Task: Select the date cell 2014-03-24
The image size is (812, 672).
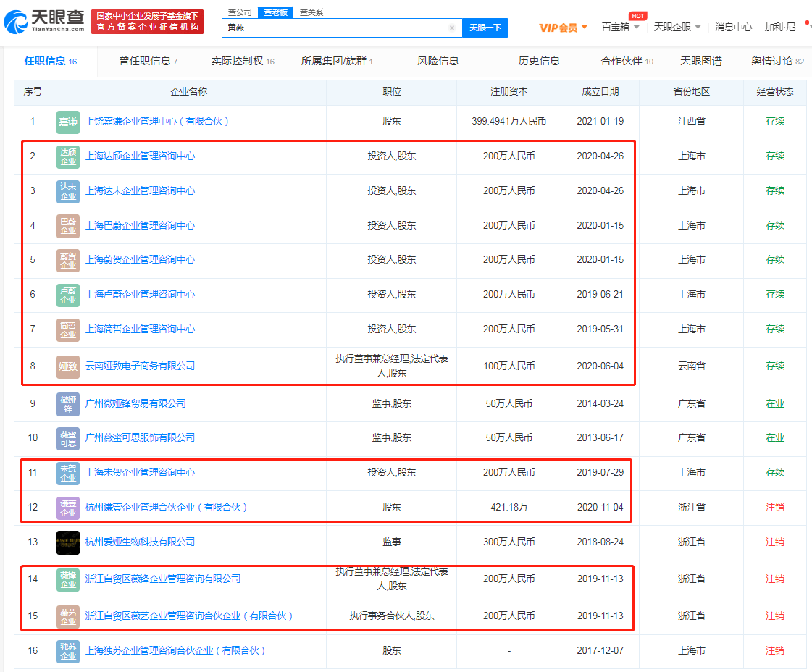Action: point(600,404)
